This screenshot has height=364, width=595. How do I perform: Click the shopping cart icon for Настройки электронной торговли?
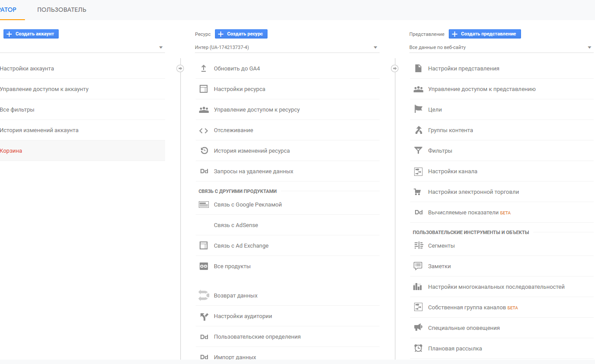click(x=418, y=192)
